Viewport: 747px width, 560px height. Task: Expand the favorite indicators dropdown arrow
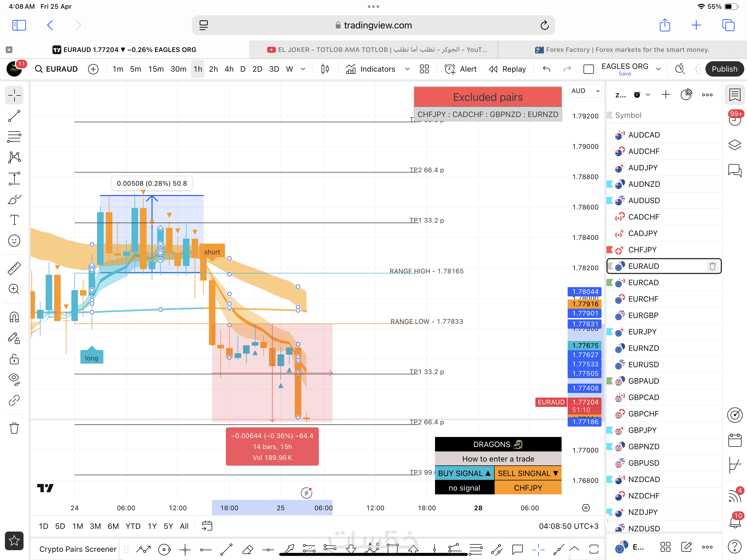pos(407,69)
